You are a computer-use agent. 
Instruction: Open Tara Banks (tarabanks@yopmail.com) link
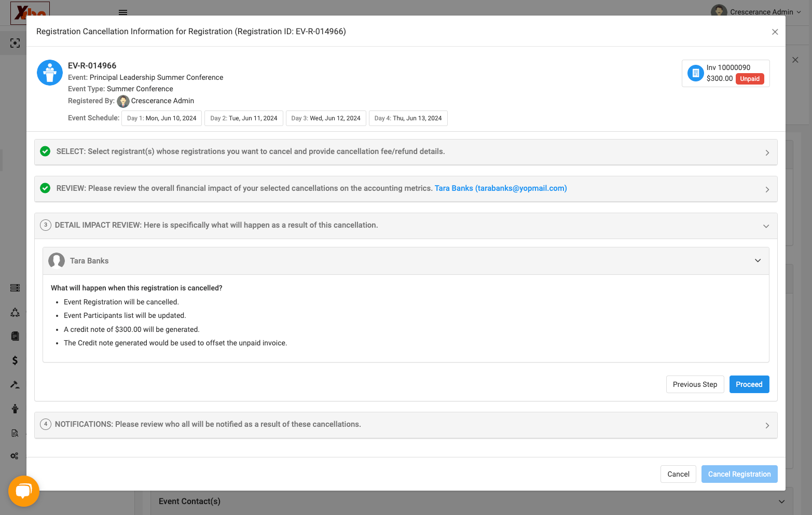tap(501, 188)
